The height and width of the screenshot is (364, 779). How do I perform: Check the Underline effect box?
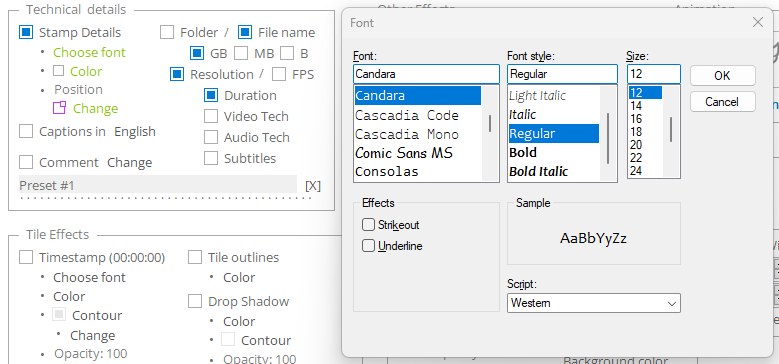[x=368, y=246]
